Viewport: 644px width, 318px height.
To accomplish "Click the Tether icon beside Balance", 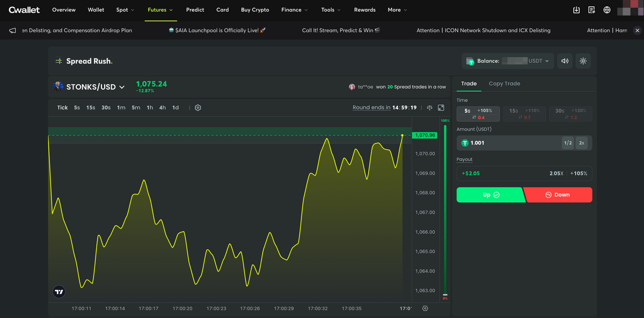I will pos(471,61).
